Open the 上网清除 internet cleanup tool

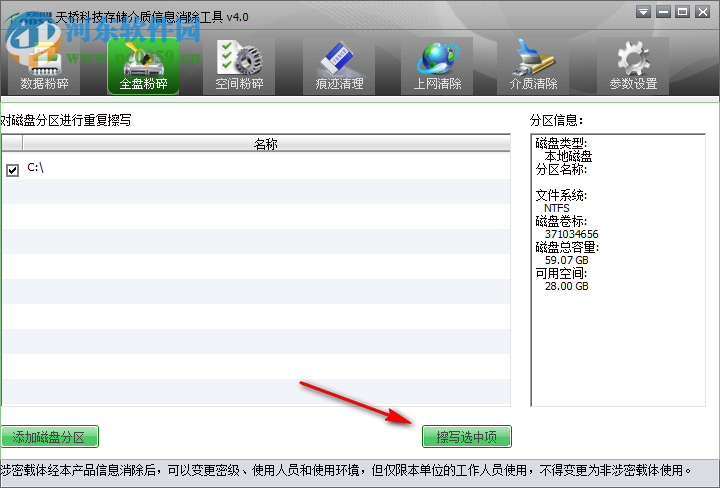[x=437, y=66]
